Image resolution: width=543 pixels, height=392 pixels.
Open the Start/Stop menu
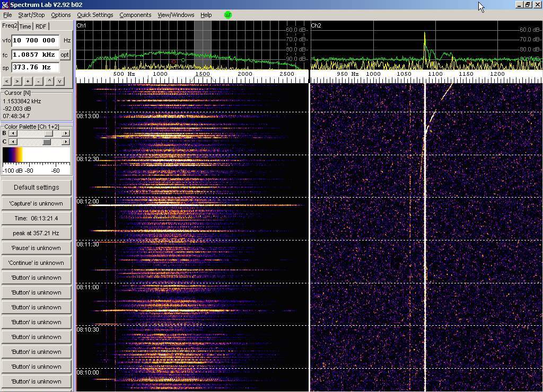tap(31, 15)
